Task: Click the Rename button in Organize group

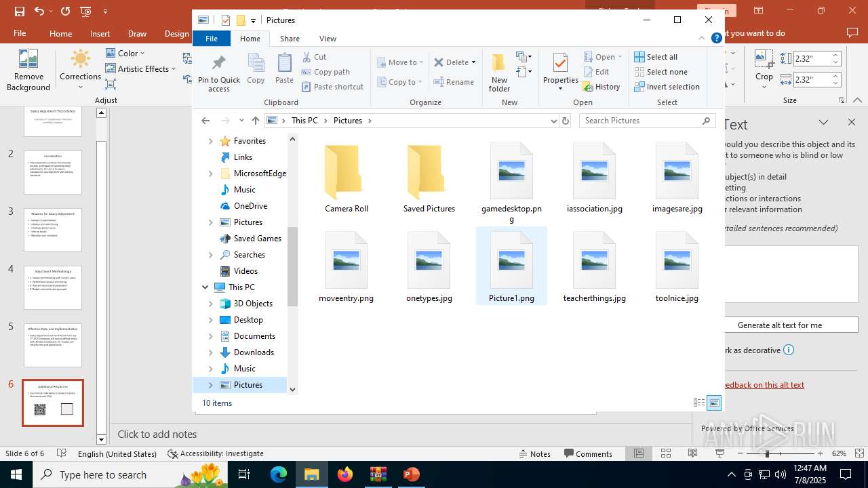Action: click(x=454, y=82)
